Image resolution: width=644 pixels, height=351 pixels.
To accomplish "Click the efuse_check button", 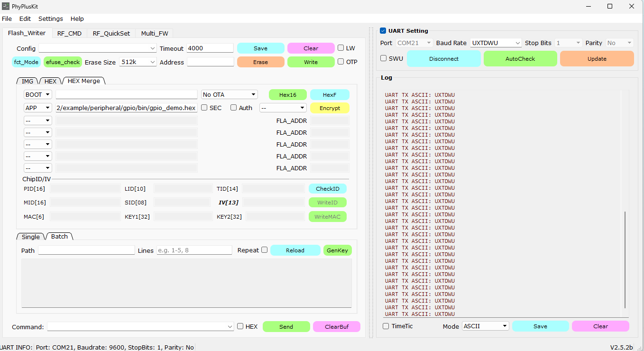I will point(63,62).
